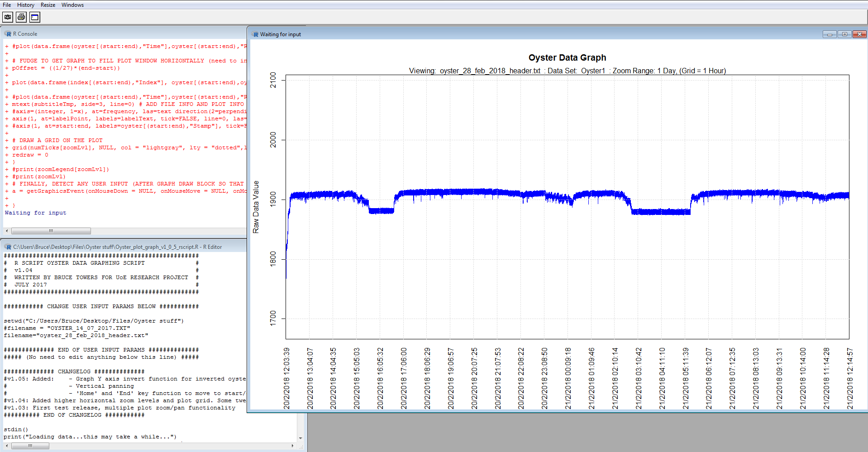Minimize the Waiting for input graph window
Image resolution: width=868 pixels, height=452 pixels.
click(x=830, y=34)
